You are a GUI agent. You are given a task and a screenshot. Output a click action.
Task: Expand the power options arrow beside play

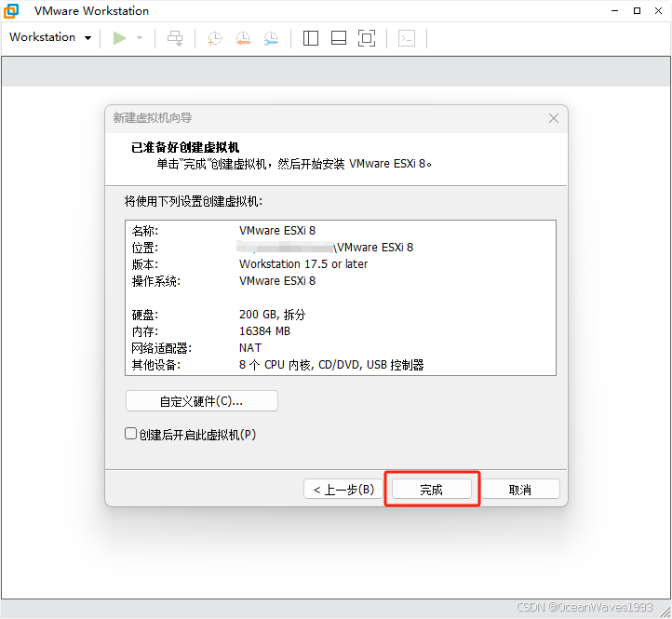[140, 38]
